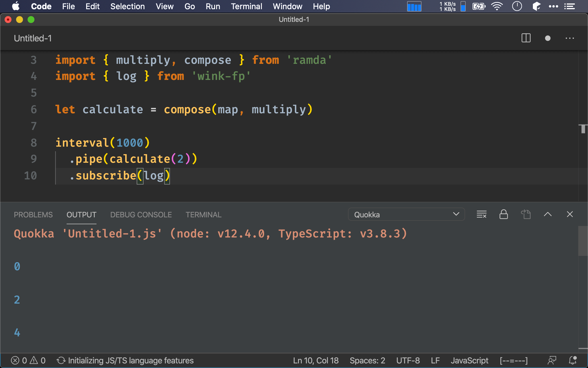The height and width of the screenshot is (368, 588).
Task: Click the output value 4
Action: tap(17, 333)
